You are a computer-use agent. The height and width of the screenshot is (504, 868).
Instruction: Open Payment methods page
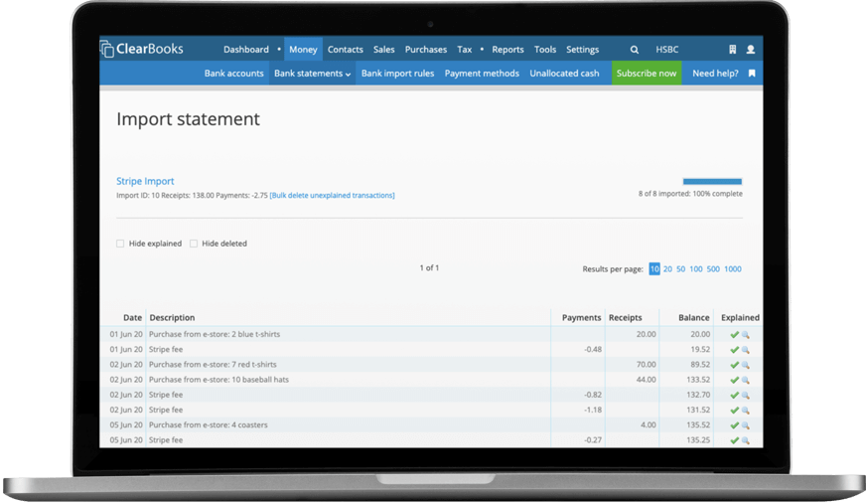point(482,74)
